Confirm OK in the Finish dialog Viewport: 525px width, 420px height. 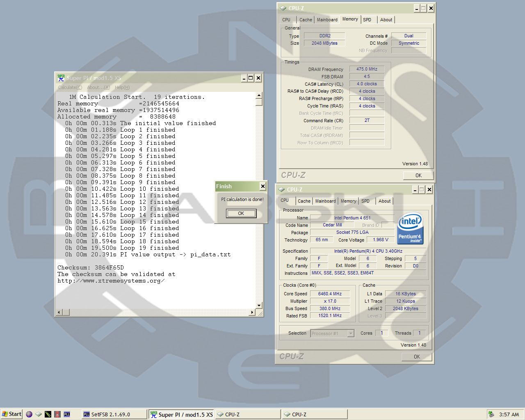pyautogui.click(x=241, y=213)
